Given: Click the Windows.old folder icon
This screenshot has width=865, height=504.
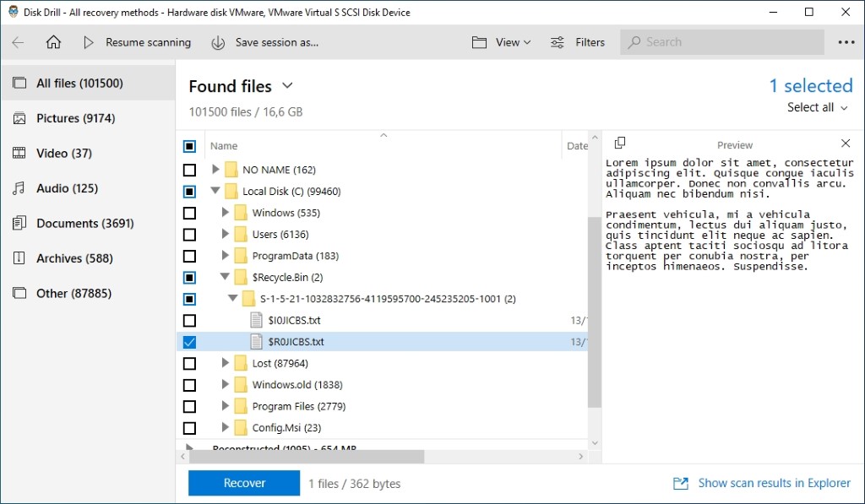Looking at the screenshot, I should click(241, 385).
